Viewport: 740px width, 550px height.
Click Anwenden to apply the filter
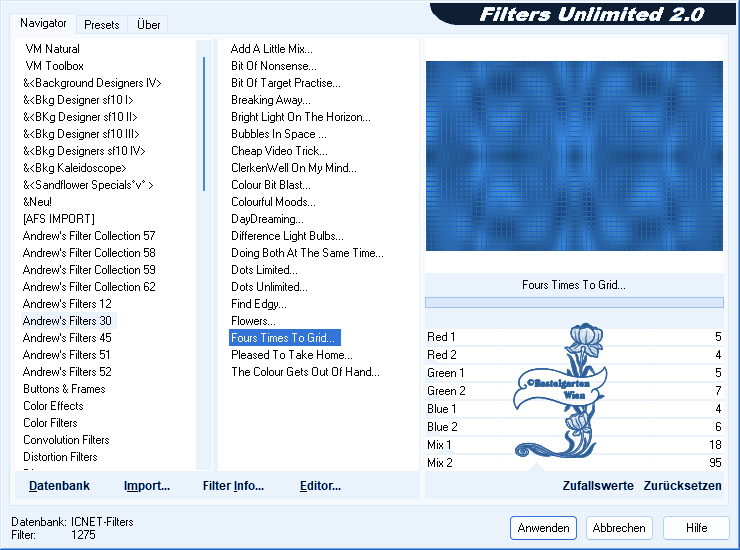(543, 528)
